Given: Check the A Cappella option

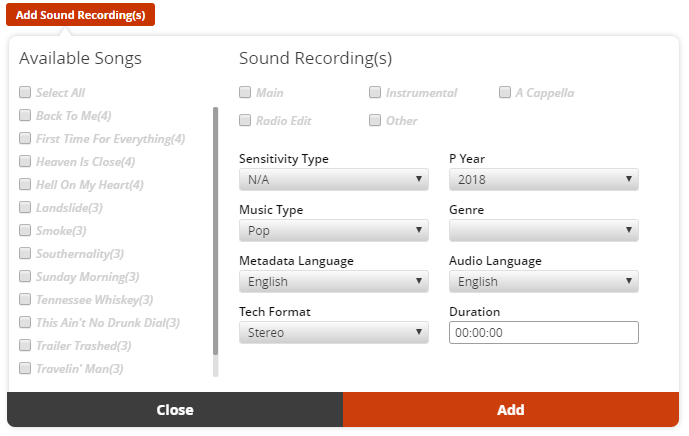Looking at the screenshot, I should coord(505,92).
